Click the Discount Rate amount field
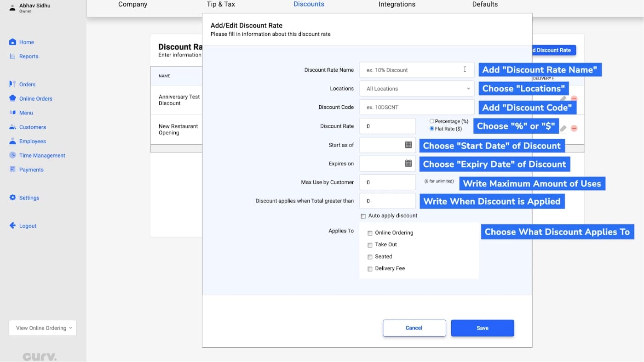Viewport: 644px width, 362px height. (387, 126)
